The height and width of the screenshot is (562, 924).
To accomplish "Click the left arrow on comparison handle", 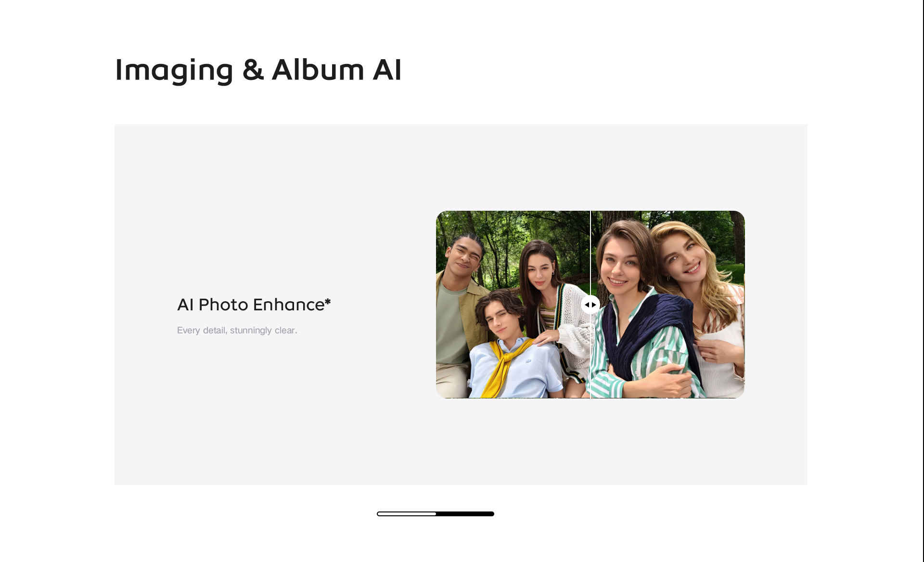I will (587, 305).
